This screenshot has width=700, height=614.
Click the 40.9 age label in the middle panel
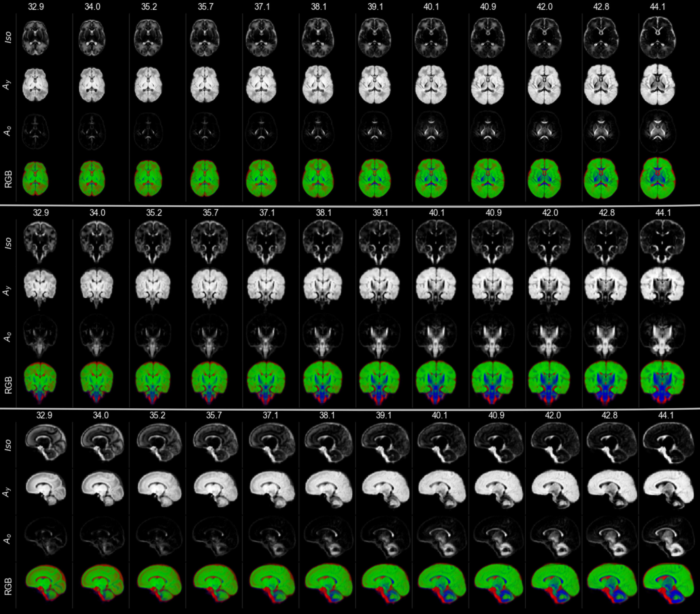pos(493,213)
